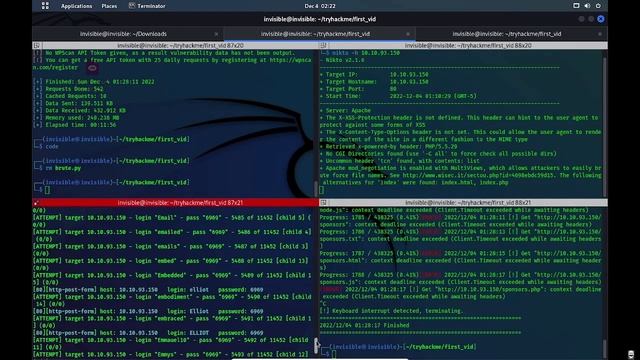Open the wisec.it sectou.php link
The height and width of the screenshot is (360, 640).
click(x=479, y=175)
